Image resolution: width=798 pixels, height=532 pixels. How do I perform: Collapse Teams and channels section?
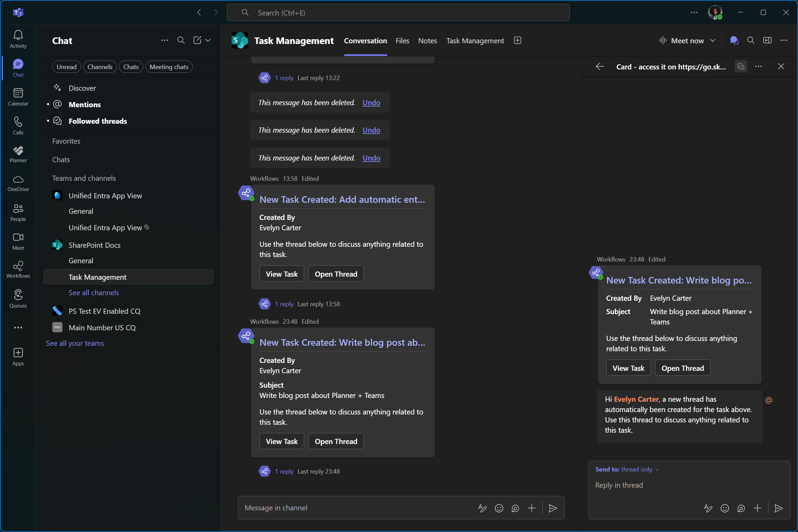(x=84, y=178)
